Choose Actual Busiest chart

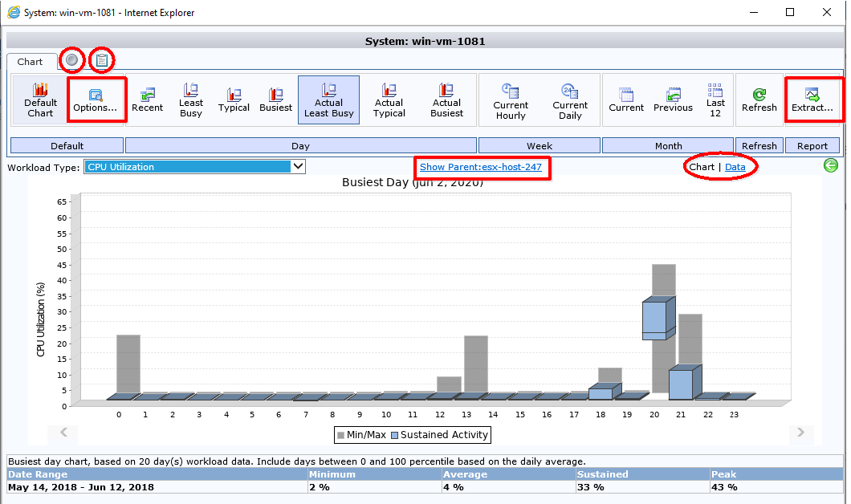point(446,100)
